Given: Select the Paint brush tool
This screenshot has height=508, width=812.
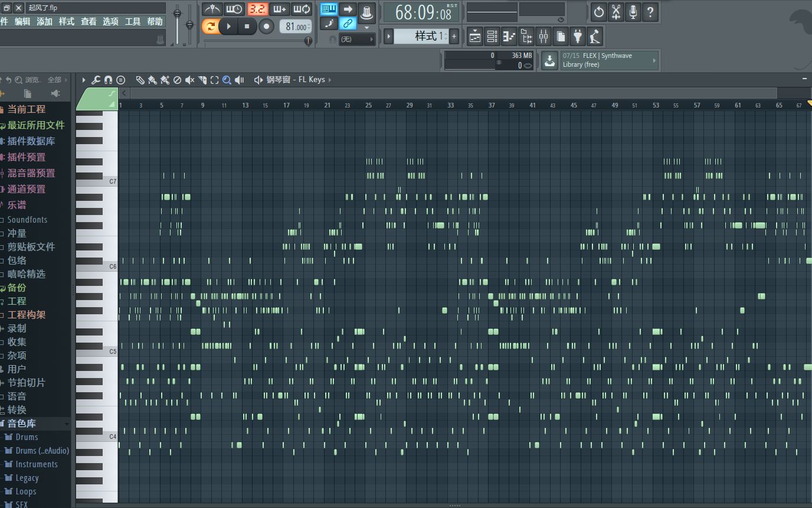Looking at the screenshot, I should tap(152, 80).
